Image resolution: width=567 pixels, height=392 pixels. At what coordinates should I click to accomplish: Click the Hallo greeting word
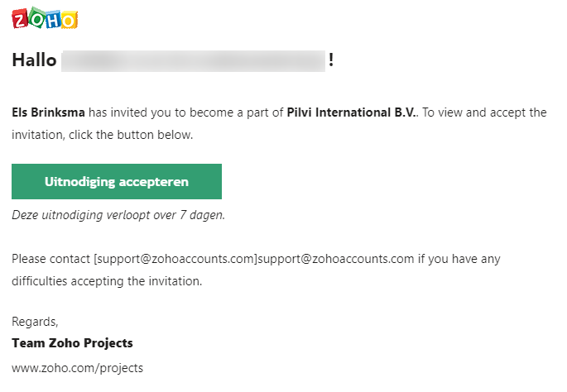35,60
